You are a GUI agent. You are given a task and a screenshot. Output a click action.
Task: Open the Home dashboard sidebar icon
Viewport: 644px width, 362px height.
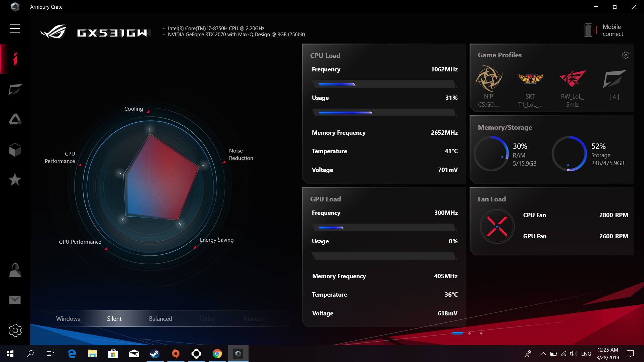15,59
